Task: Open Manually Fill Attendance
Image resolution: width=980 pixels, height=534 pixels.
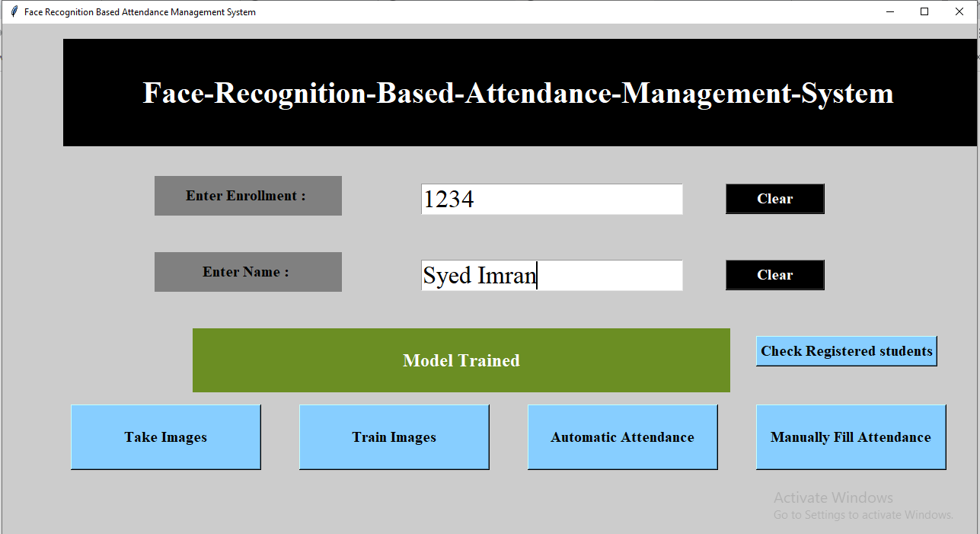Action: (851, 436)
